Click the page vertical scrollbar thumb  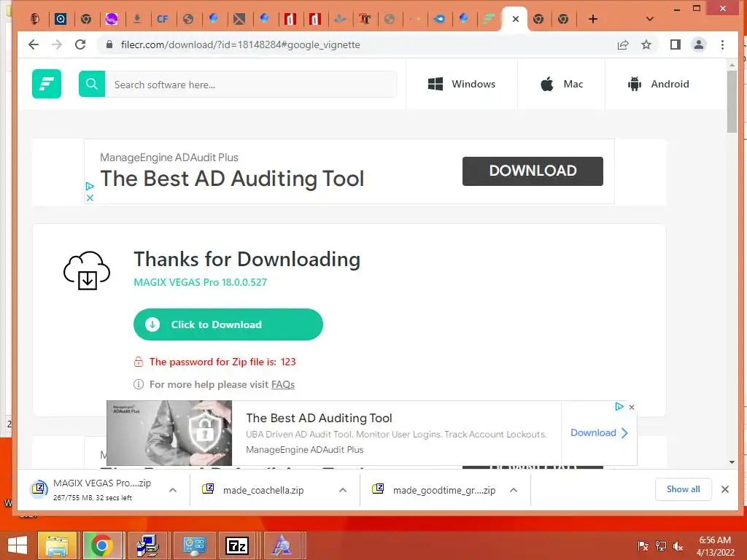pos(732,101)
